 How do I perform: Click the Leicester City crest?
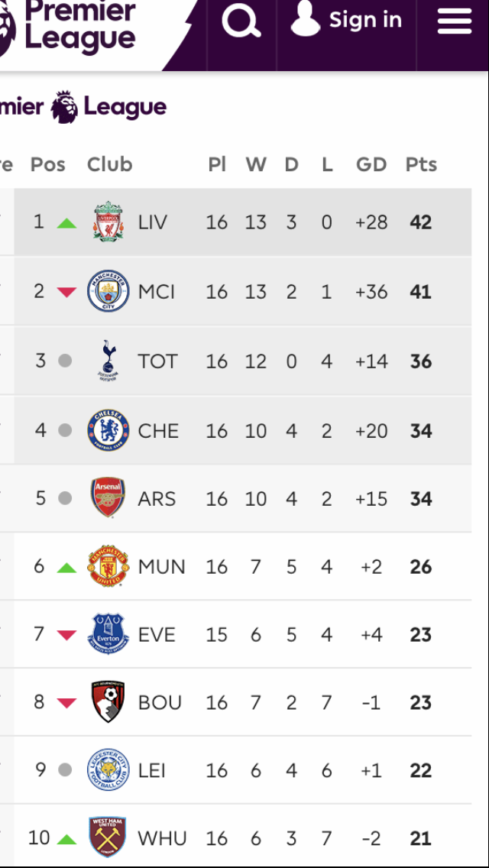pos(108,770)
